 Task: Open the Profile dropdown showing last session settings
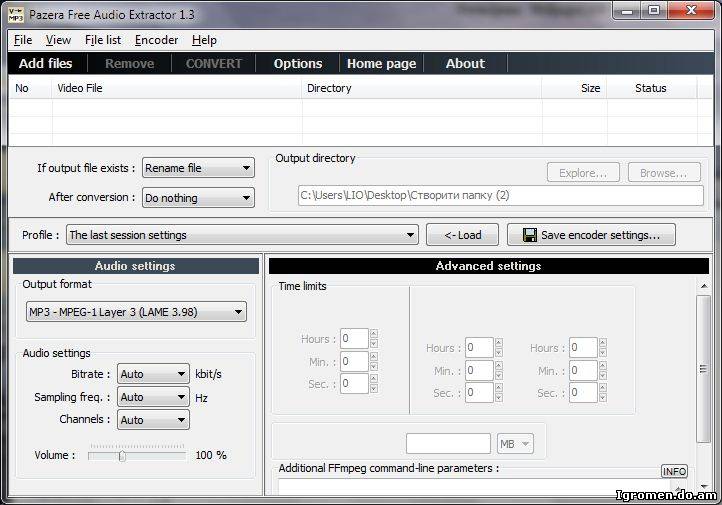tap(242, 235)
